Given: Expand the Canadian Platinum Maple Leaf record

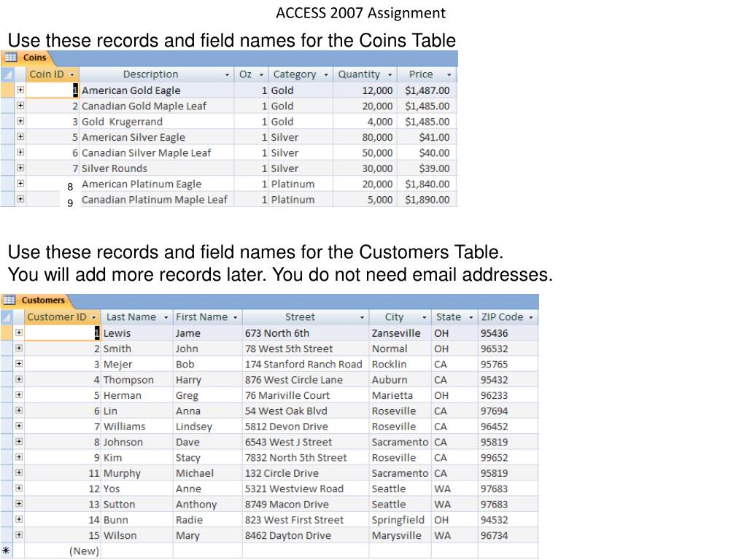Looking at the screenshot, I should [20, 199].
